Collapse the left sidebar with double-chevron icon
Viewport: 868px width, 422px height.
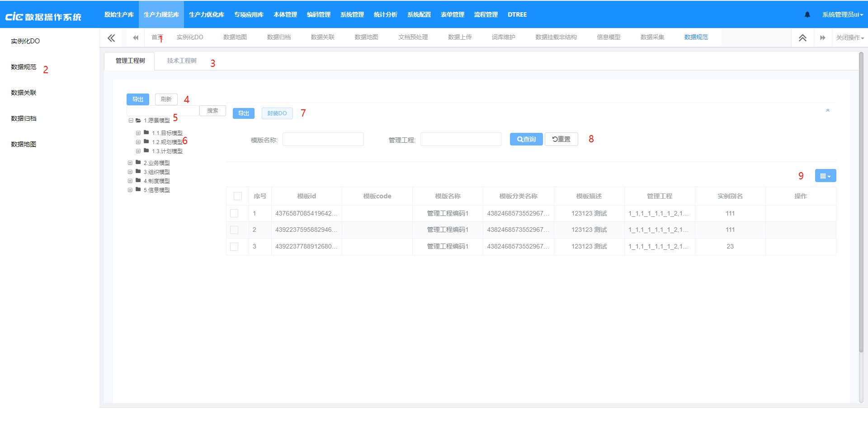[111, 38]
